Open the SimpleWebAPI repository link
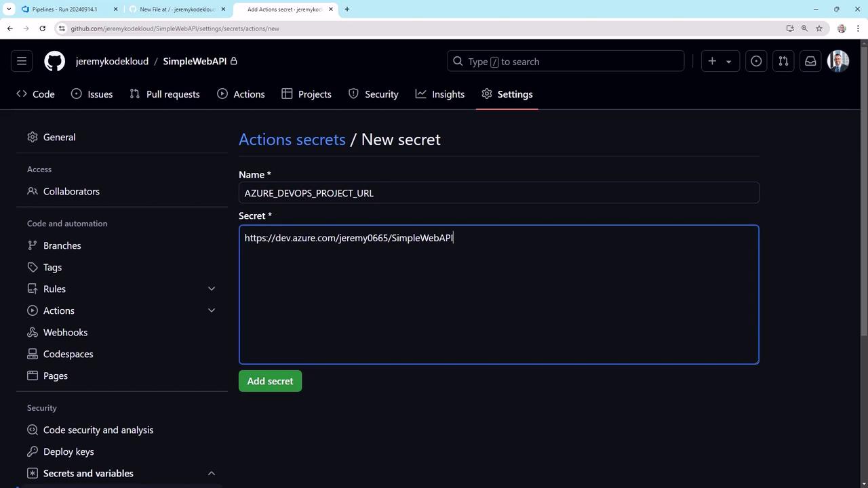The height and width of the screenshot is (488, 868). (195, 61)
